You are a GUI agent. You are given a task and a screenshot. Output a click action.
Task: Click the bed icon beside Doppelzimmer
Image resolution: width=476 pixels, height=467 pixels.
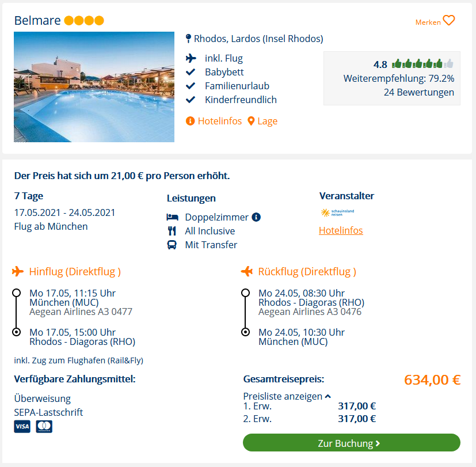pyautogui.click(x=172, y=217)
